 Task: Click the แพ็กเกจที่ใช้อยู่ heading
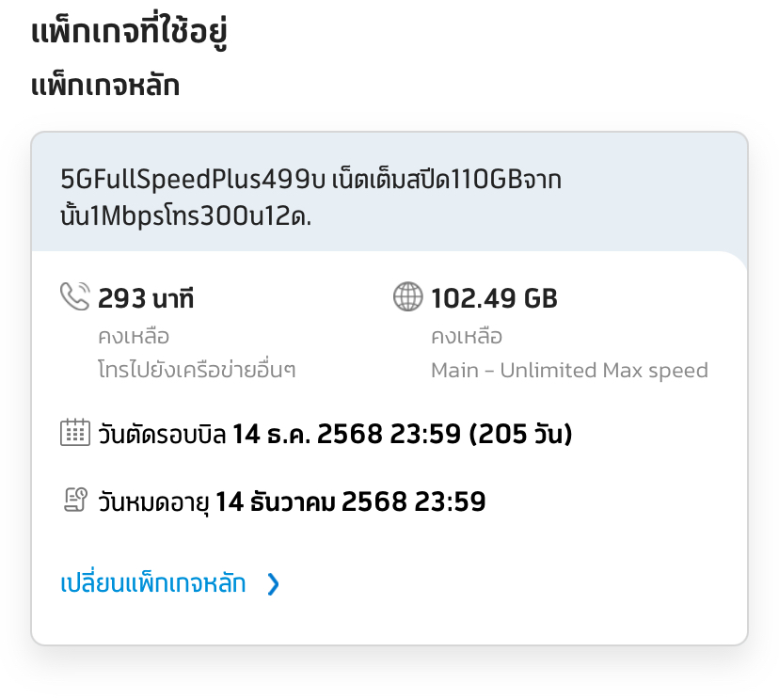point(129,32)
